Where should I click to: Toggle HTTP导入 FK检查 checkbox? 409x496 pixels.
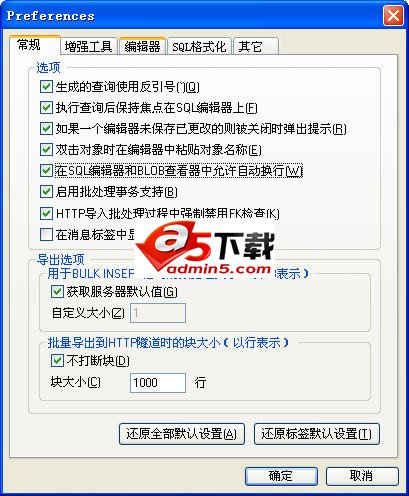46,213
